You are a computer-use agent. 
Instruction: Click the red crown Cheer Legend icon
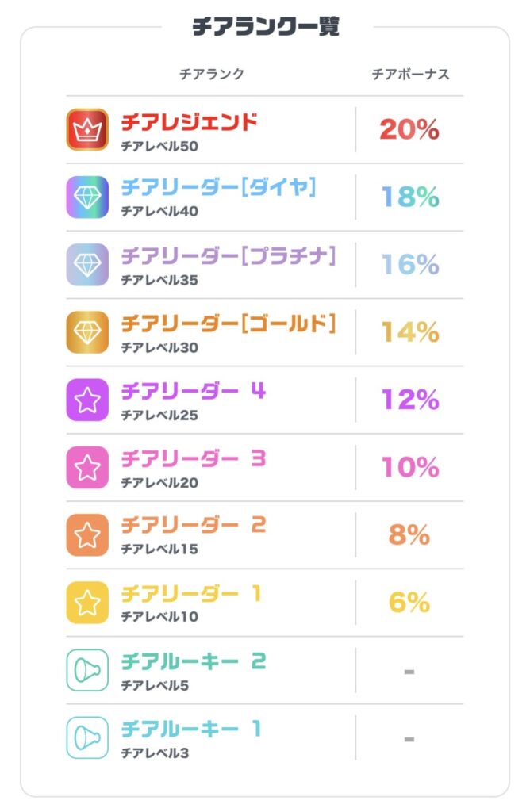(87, 129)
